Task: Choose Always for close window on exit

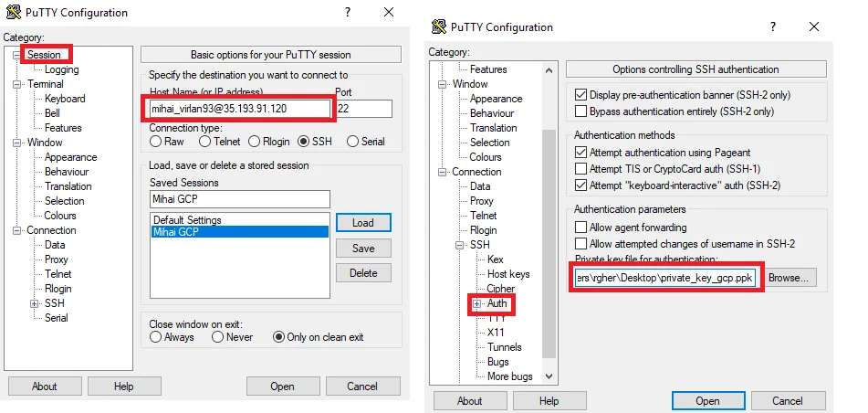Action: tap(155, 336)
